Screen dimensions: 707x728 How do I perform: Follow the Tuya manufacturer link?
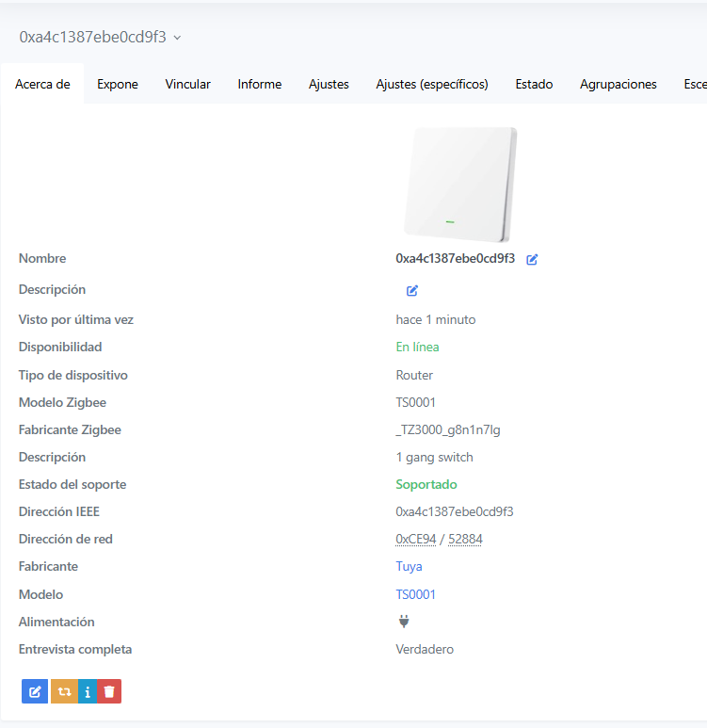409,567
